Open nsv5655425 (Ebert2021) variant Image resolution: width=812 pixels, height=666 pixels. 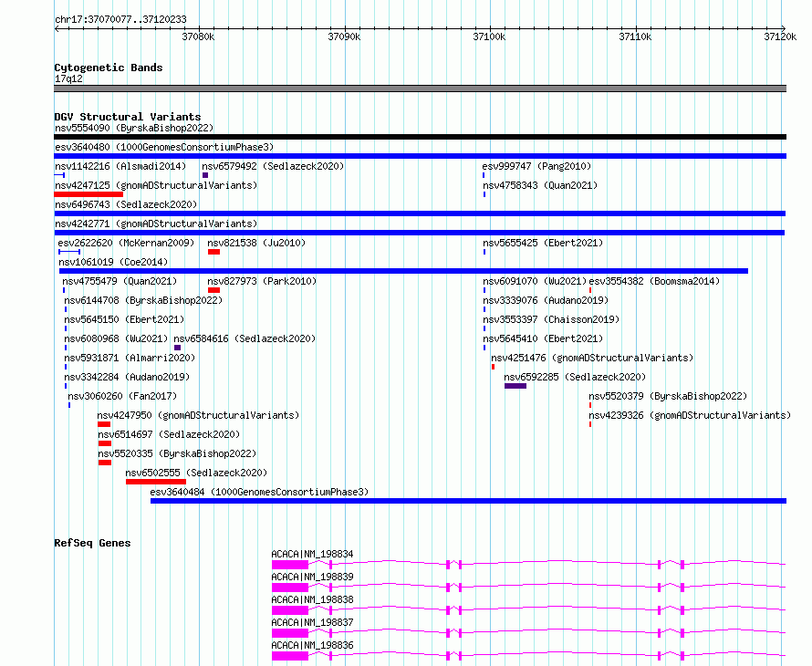click(x=543, y=243)
